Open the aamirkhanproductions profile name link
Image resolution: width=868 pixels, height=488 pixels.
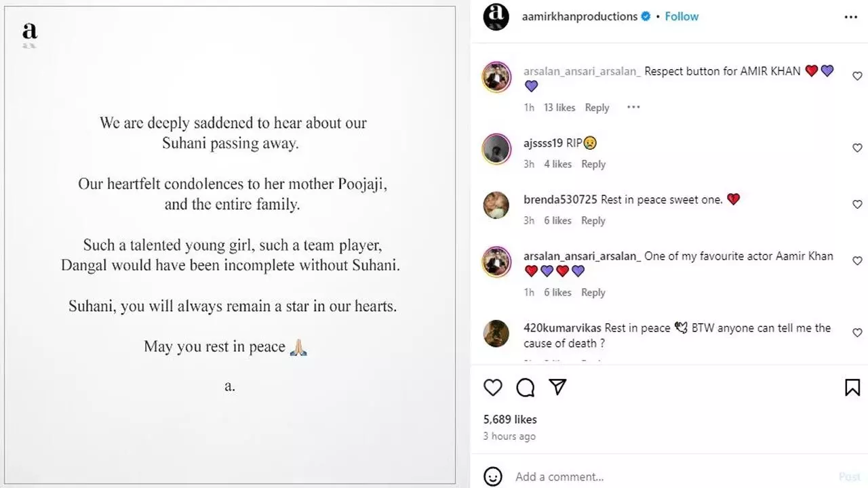(580, 16)
